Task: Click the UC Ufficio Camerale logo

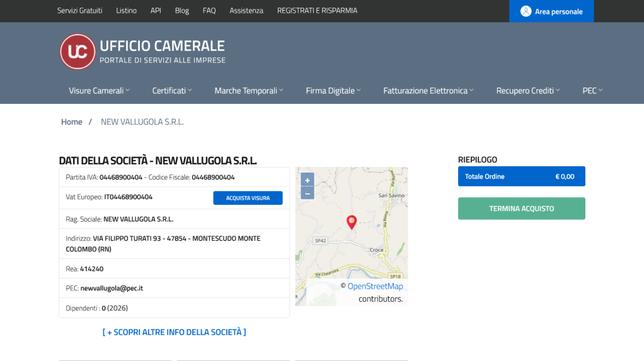Action: (x=78, y=52)
